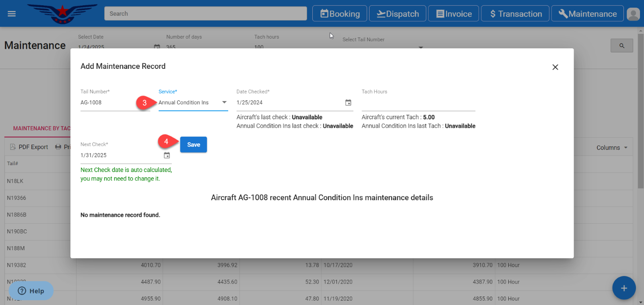Image resolution: width=644 pixels, height=305 pixels.
Task: Open the hamburger navigation menu
Action: (12, 14)
